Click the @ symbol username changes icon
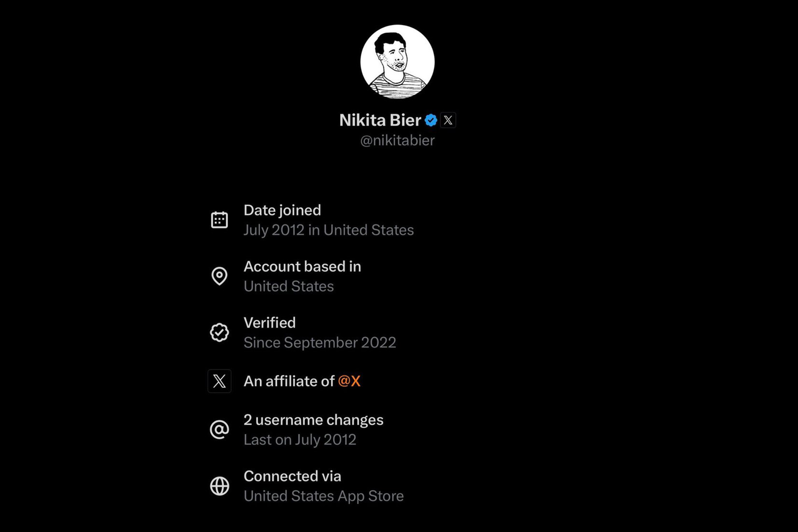This screenshot has width=798, height=532. coord(219,429)
